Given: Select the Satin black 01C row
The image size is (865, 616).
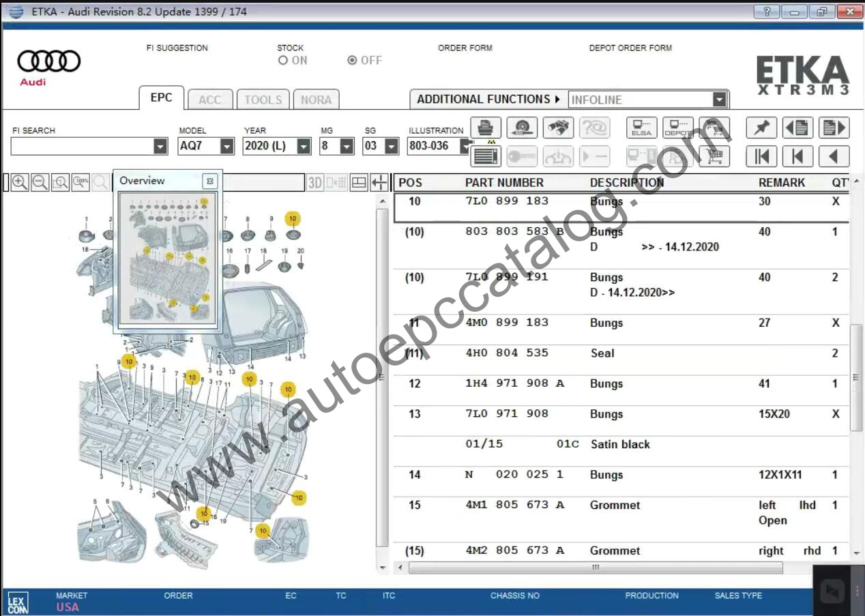Looking at the screenshot, I should click(x=621, y=444).
